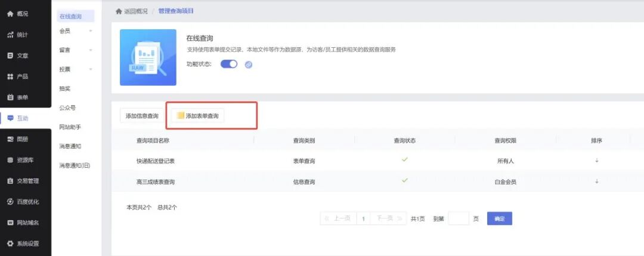This screenshot has height=256, width=644.
Task: Click the home icon in breadcrumb
Action: (x=119, y=11)
